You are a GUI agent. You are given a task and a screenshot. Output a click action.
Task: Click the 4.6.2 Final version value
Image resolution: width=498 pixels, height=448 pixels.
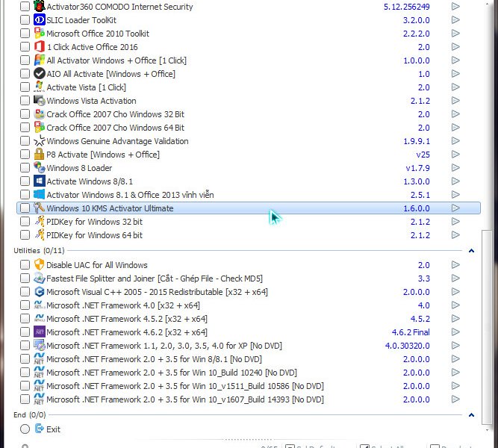(x=411, y=332)
